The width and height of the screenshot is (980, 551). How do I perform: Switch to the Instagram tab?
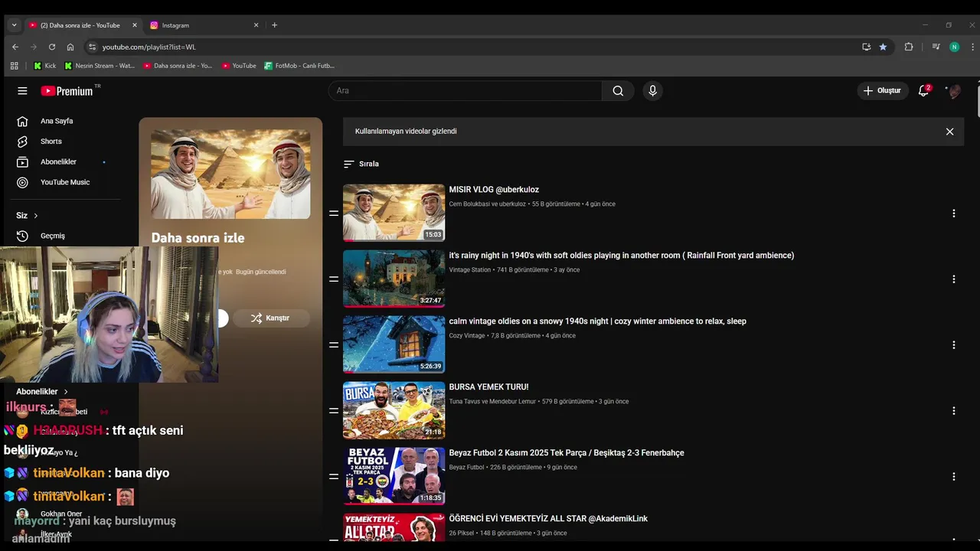(205, 25)
